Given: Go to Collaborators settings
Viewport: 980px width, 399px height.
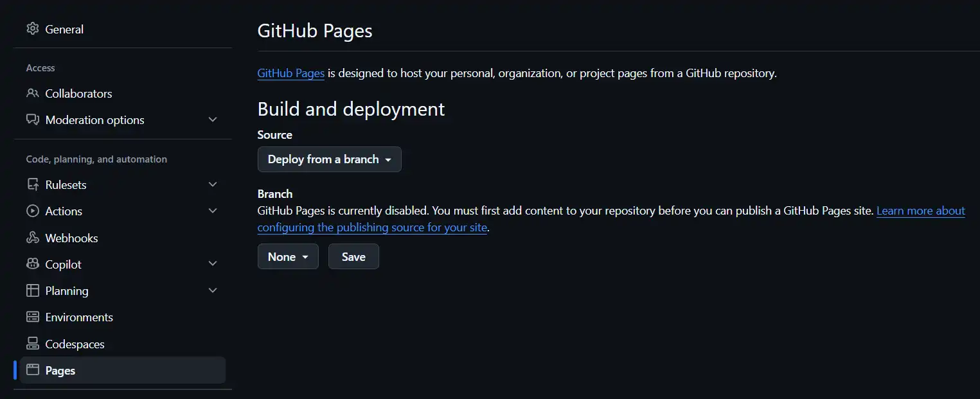Looking at the screenshot, I should 123,93.
